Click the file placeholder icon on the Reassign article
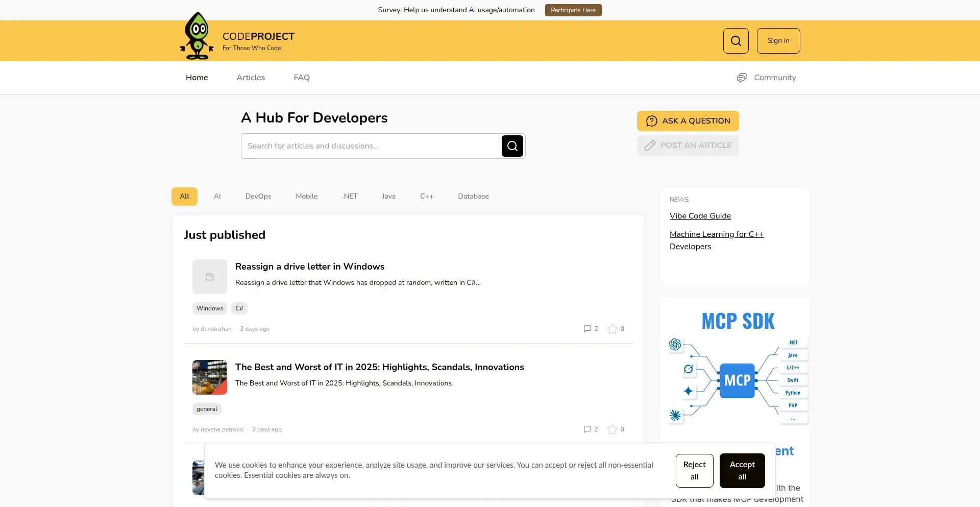Screen dimensions: 980x507 [x=209, y=276]
